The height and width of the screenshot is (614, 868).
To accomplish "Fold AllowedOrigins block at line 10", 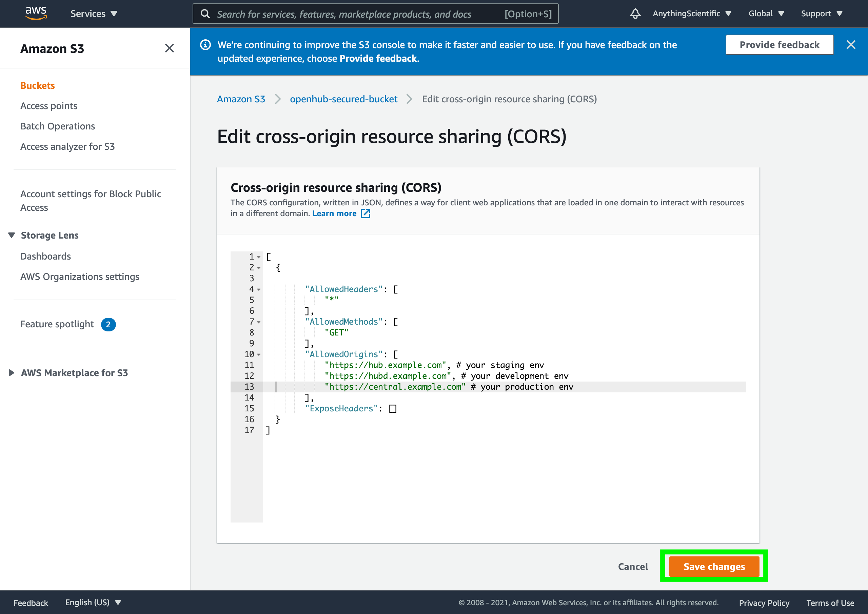I will tap(259, 355).
